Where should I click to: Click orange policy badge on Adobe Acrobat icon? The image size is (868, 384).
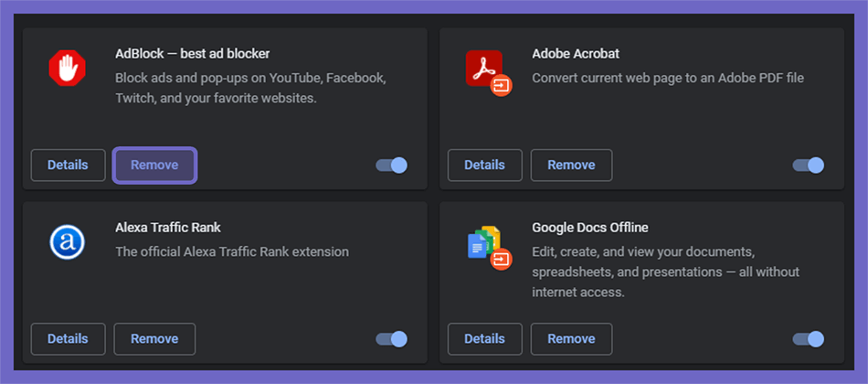[x=501, y=85]
